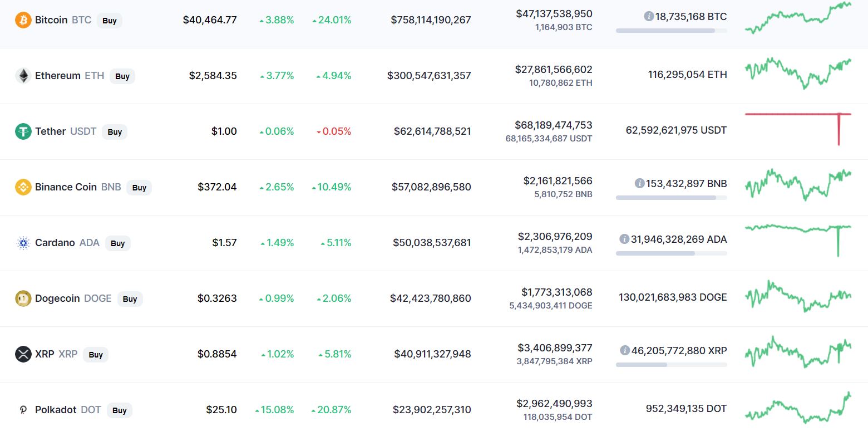Click the Bitcoin coin logo icon
Viewport: 868px width, 431px height.
[x=23, y=20]
